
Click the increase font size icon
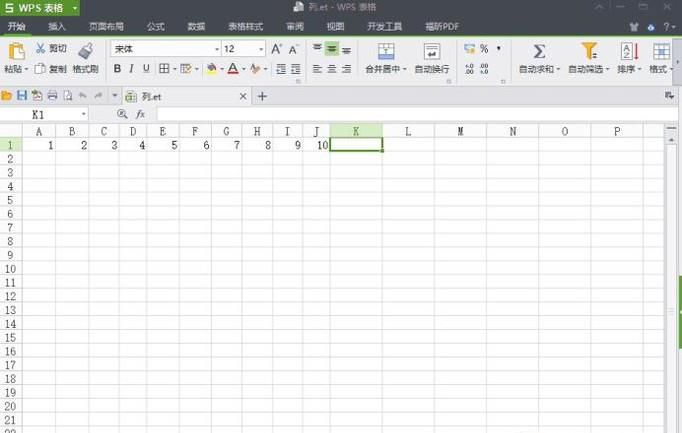pyautogui.click(x=277, y=49)
